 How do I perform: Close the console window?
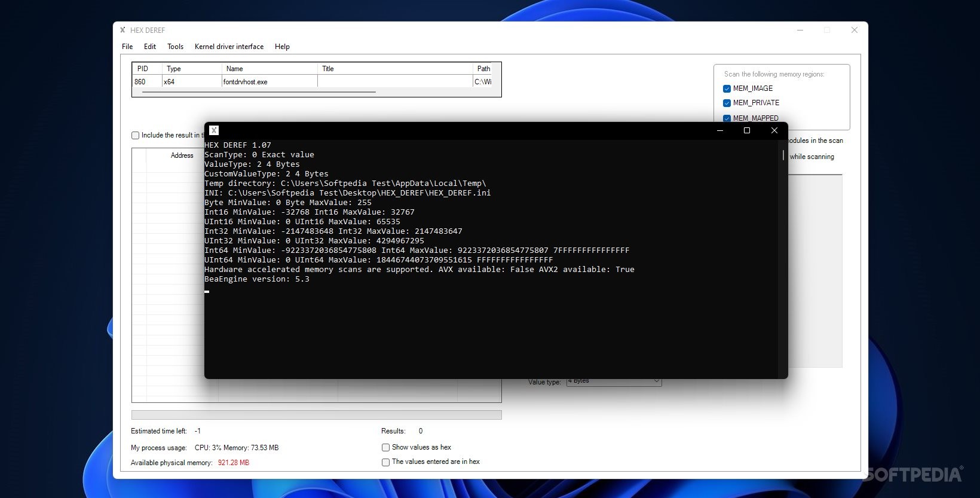point(774,130)
